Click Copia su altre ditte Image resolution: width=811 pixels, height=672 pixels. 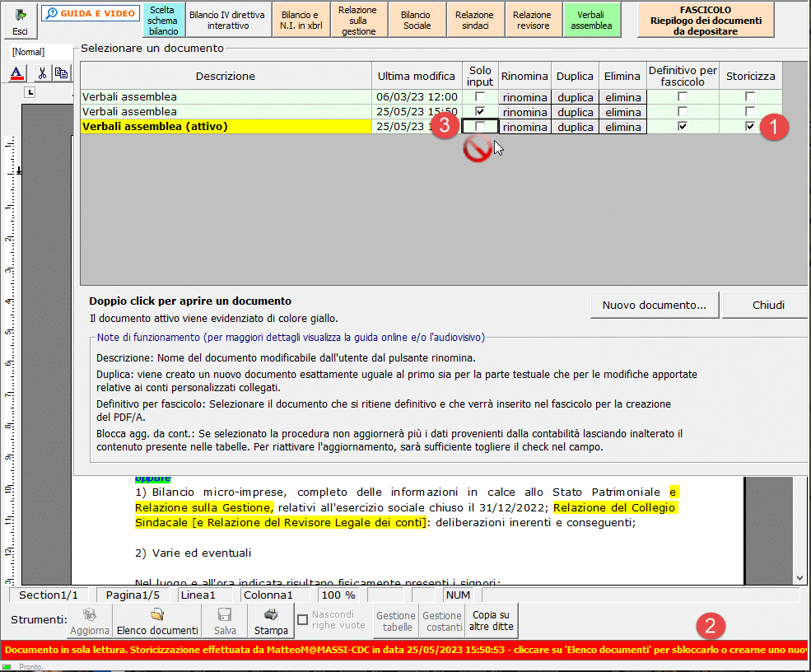coord(491,621)
